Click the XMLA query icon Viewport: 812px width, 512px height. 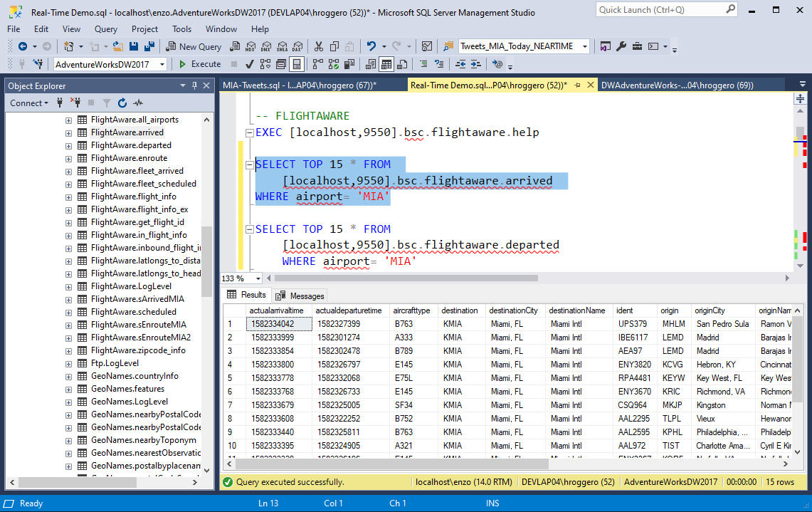(283, 46)
